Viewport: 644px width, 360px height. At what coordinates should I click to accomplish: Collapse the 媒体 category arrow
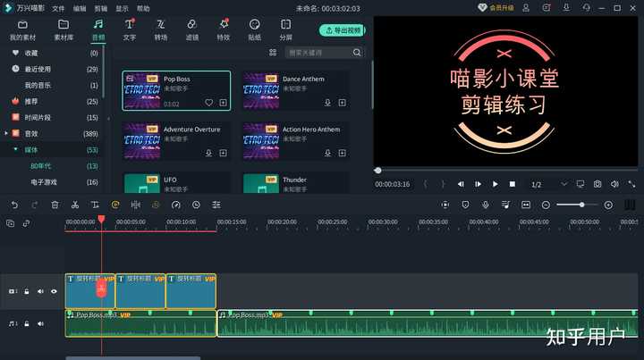pos(15,149)
